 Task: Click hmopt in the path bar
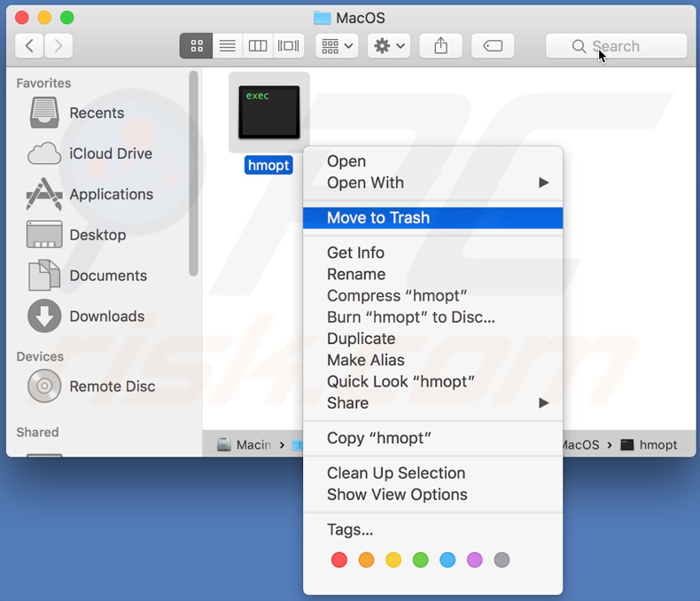click(649, 445)
